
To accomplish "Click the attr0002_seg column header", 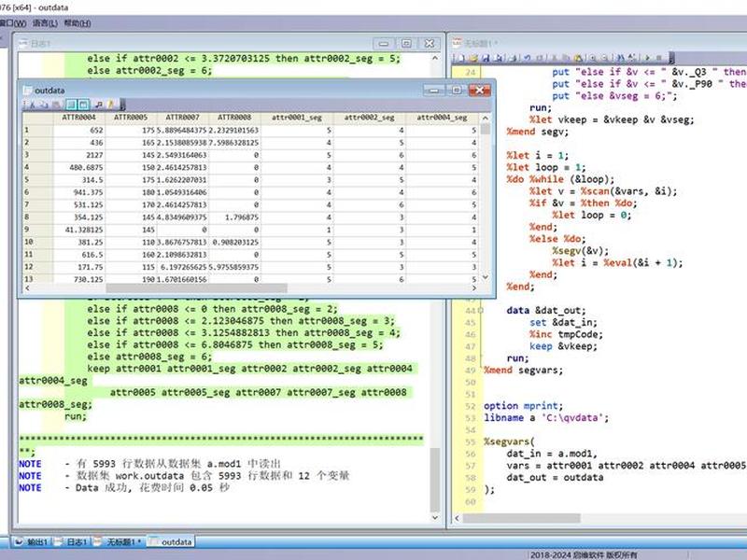I will (x=369, y=118).
